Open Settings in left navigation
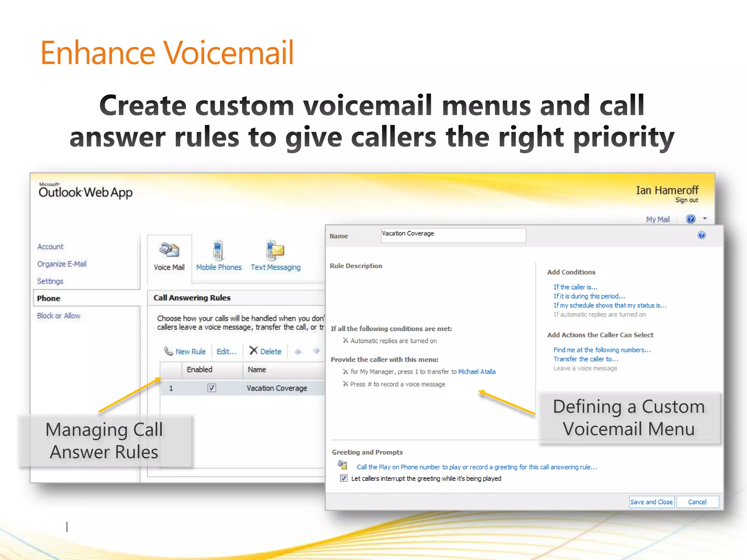This screenshot has height=560, width=747. 50,281
